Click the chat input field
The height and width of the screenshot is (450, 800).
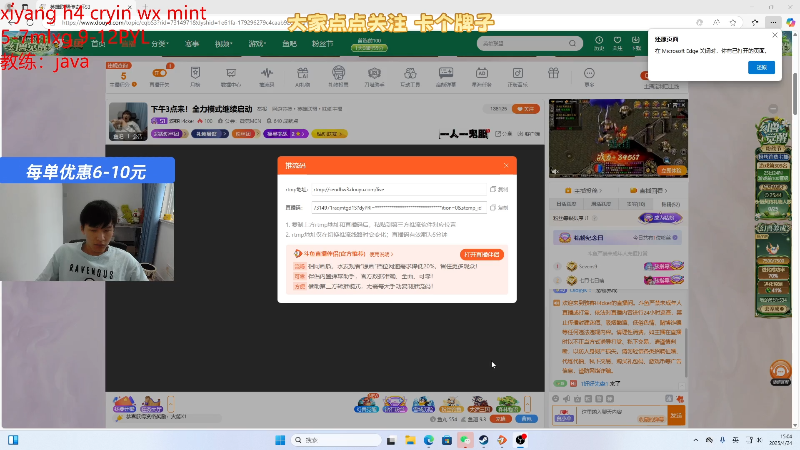(622, 415)
